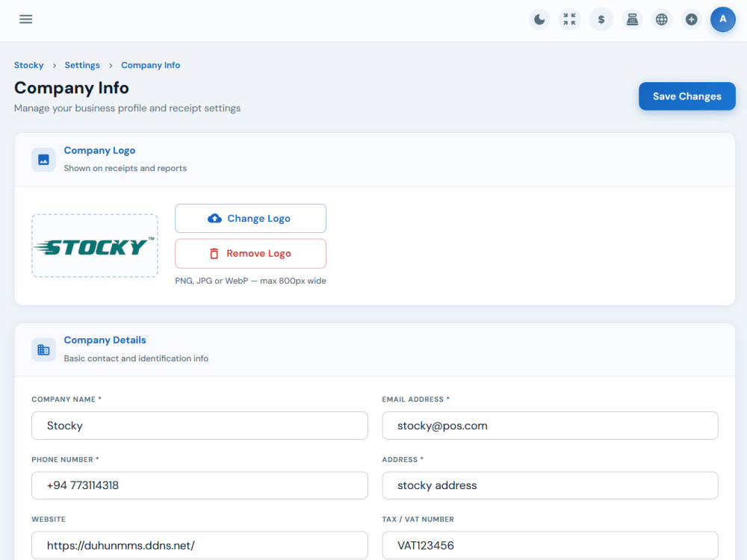Focus the Address input field

(550, 485)
